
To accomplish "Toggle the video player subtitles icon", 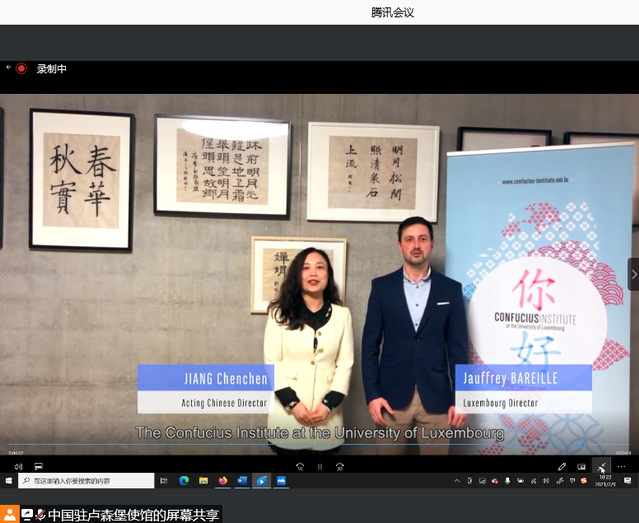I will (38, 466).
